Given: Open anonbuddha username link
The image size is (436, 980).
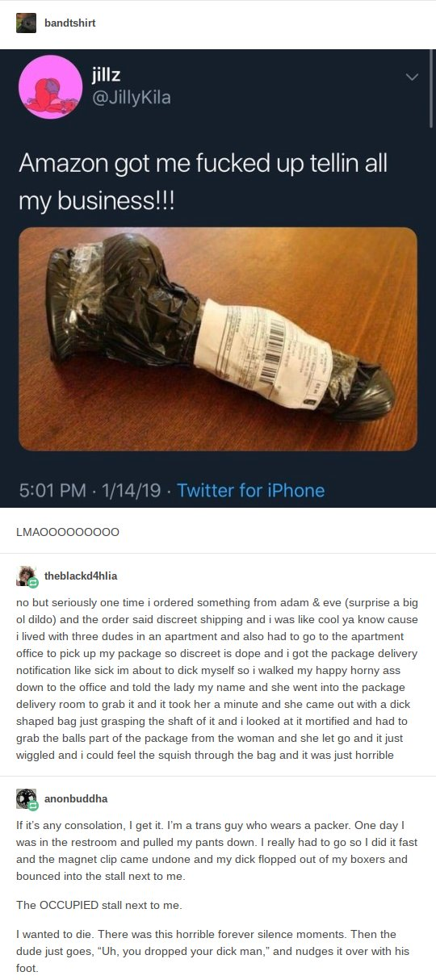Looking at the screenshot, I should [75, 798].
